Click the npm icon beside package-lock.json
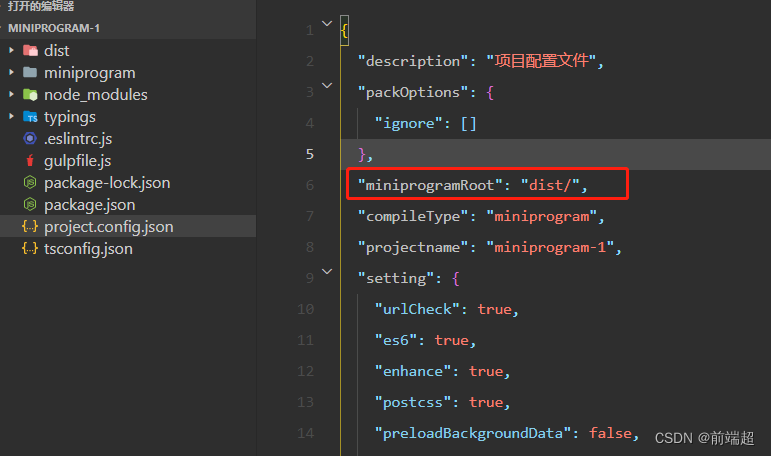771x456 pixels. tap(30, 182)
